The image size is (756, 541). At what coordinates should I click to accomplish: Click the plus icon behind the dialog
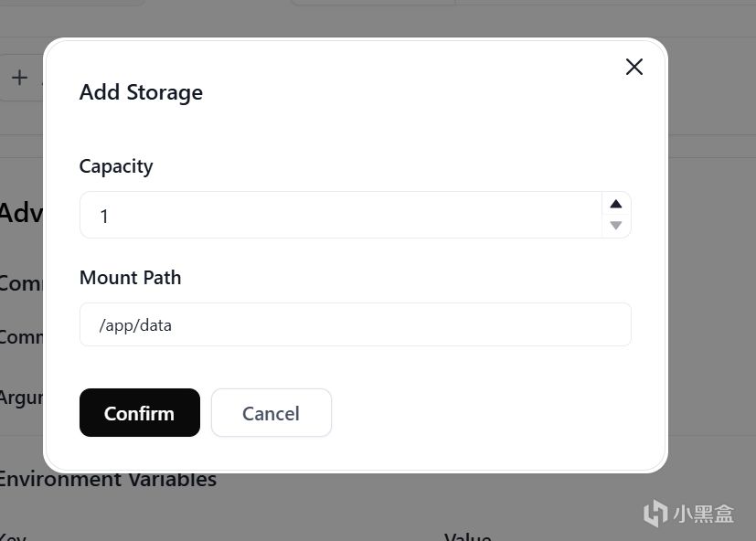19,78
